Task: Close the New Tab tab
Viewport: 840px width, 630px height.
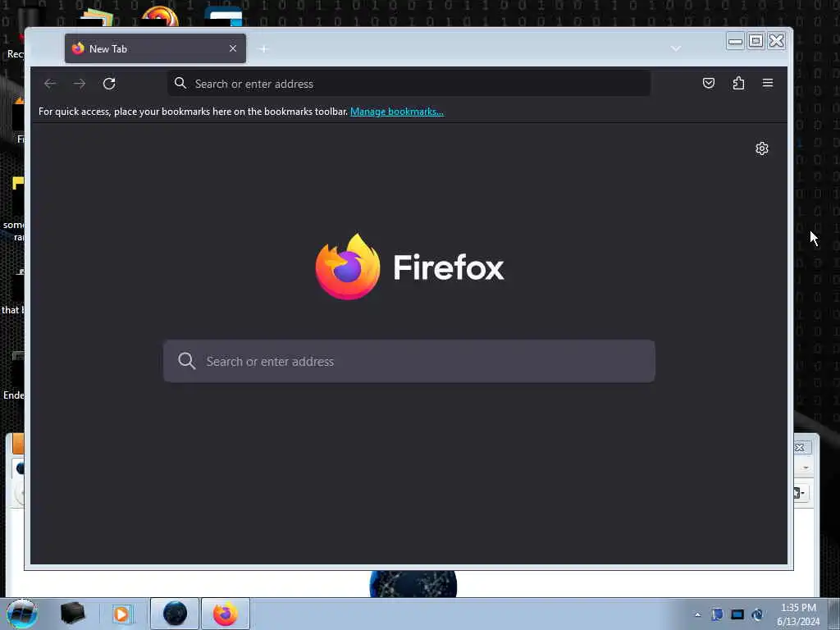Action: pos(233,48)
